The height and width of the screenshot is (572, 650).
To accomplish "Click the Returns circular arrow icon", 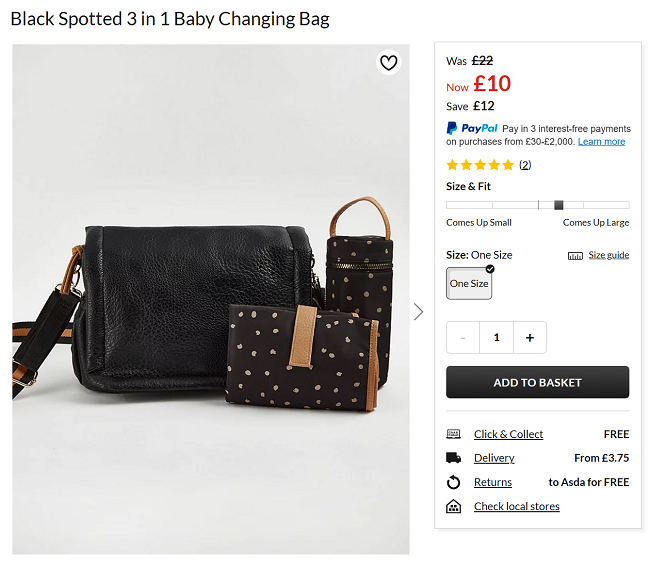I will pyautogui.click(x=454, y=482).
